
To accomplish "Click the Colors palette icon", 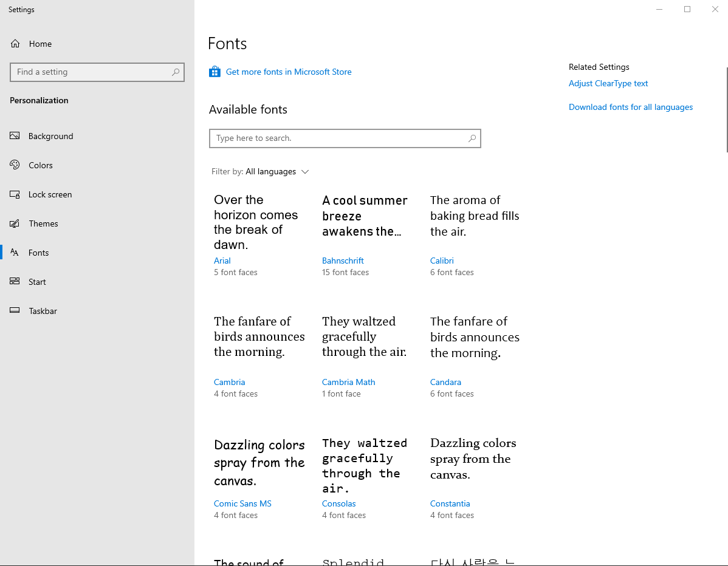I will coord(15,165).
